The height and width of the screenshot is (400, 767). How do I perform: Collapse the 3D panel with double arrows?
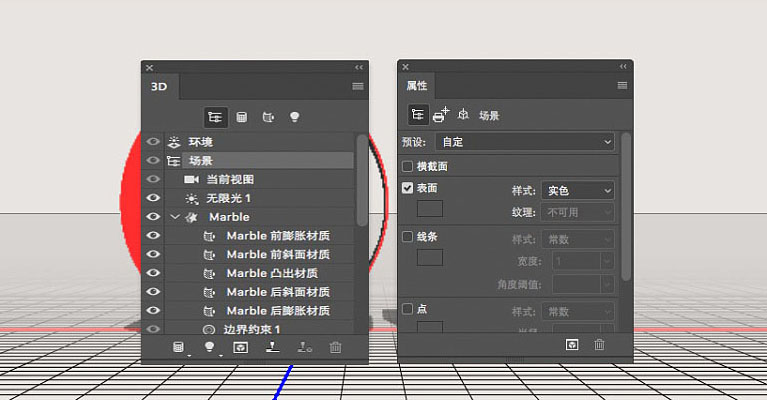pos(359,67)
